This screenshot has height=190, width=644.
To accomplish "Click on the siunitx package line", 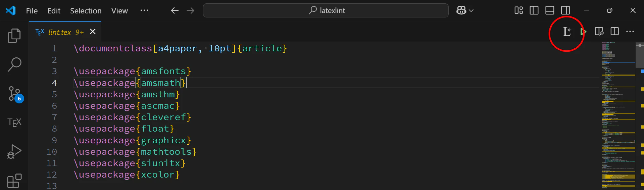I will click(130, 163).
